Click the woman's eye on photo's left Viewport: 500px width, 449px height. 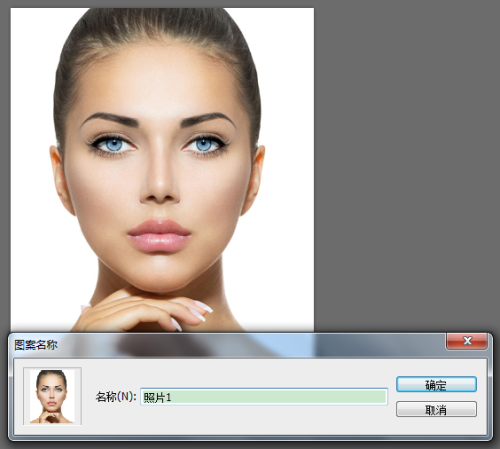pyautogui.click(x=113, y=145)
